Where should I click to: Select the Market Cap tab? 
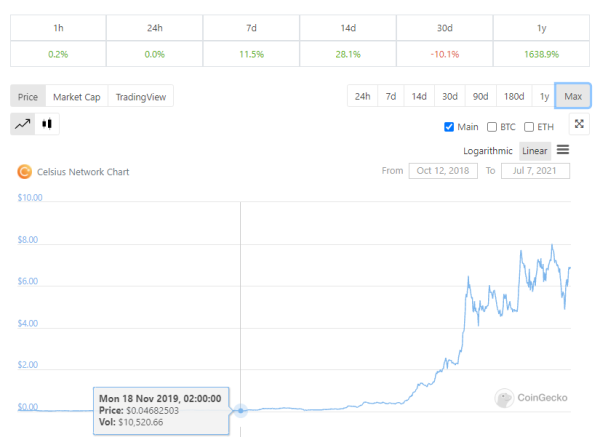coord(77,97)
